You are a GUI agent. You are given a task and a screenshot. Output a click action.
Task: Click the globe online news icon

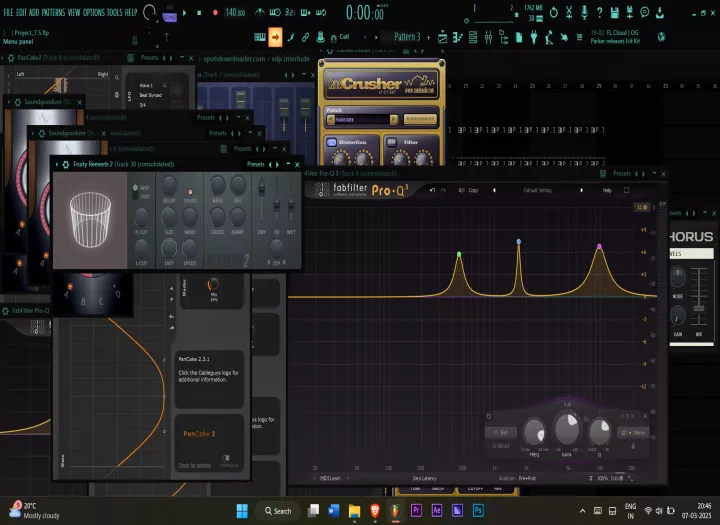[661, 37]
